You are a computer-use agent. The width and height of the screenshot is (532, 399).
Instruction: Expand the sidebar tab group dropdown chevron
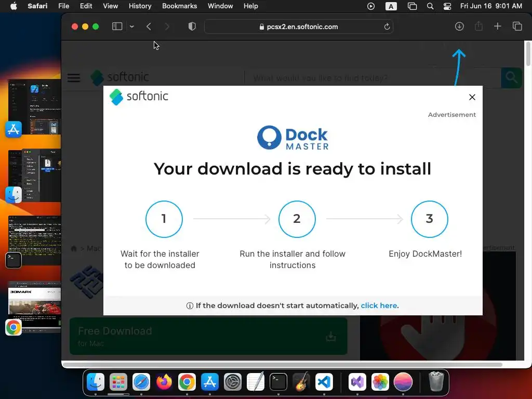pyautogui.click(x=131, y=26)
